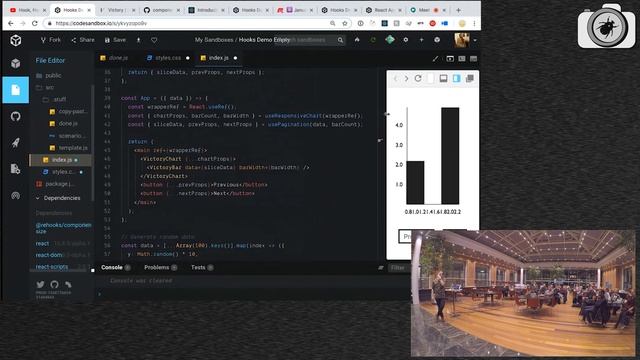Click the react-dom dependency link
Screen dimensions: 640x360
(x=49, y=255)
